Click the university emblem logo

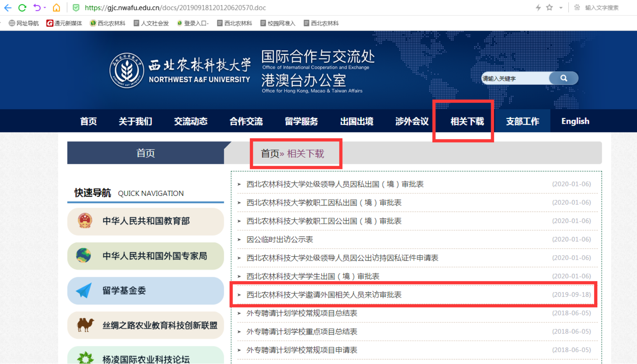click(126, 71)
